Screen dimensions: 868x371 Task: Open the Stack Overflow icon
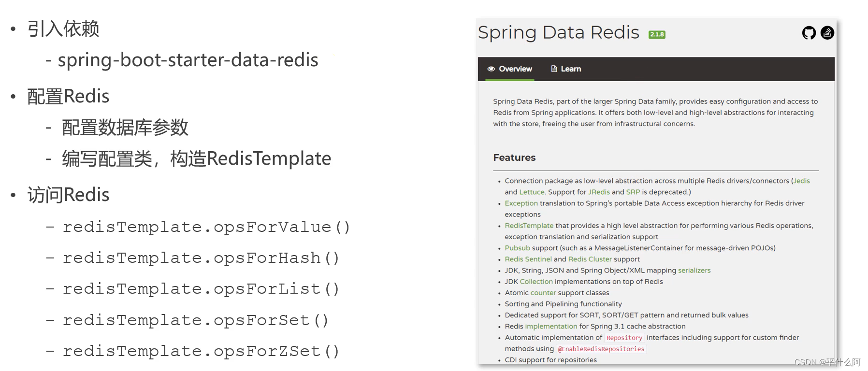tap(827, 33)
